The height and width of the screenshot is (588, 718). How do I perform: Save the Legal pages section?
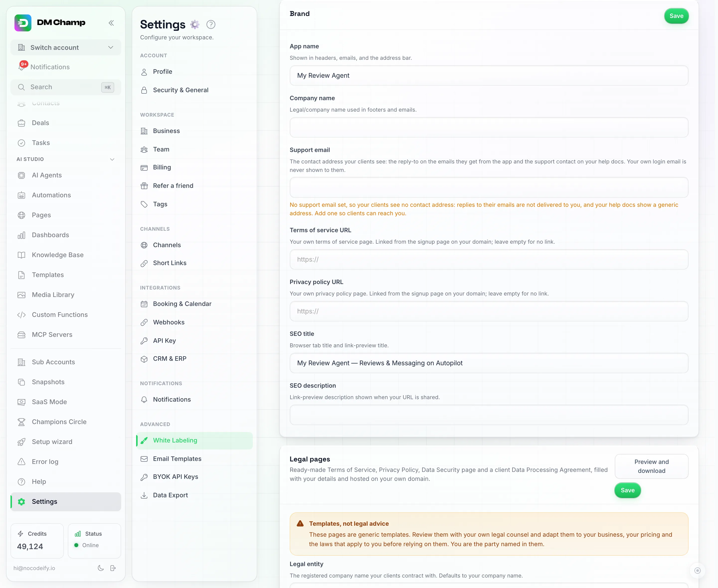pos(628,490)
